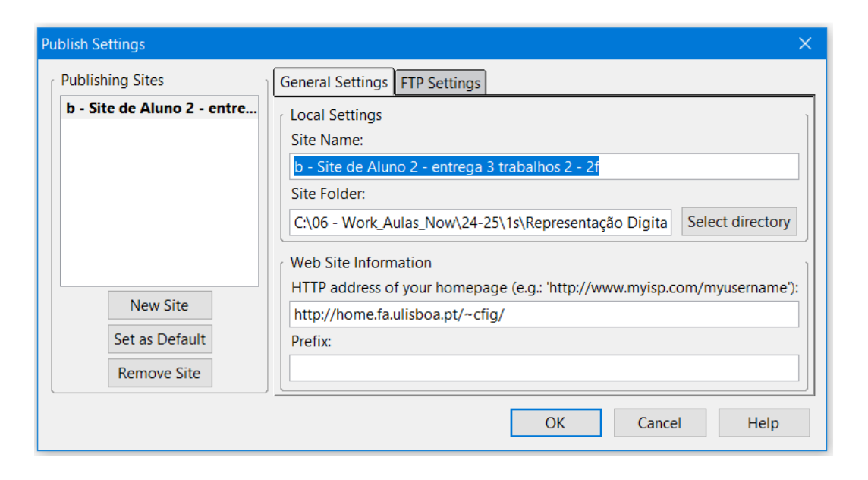Focus the empty Prefix input field

click(543, 368)
